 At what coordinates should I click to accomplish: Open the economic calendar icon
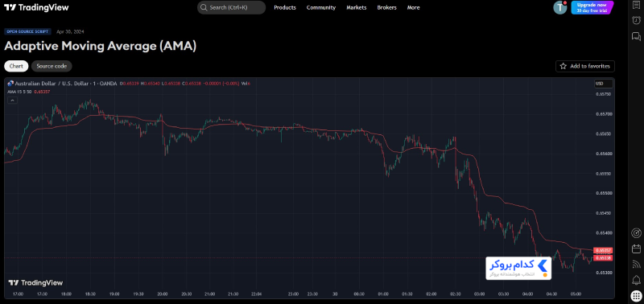tap(636, 249)
